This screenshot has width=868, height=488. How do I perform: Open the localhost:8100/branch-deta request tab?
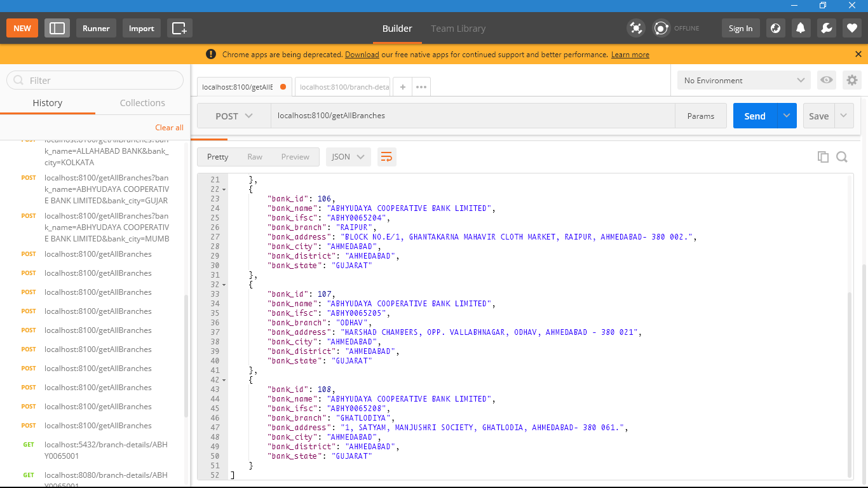click(344, 87)
